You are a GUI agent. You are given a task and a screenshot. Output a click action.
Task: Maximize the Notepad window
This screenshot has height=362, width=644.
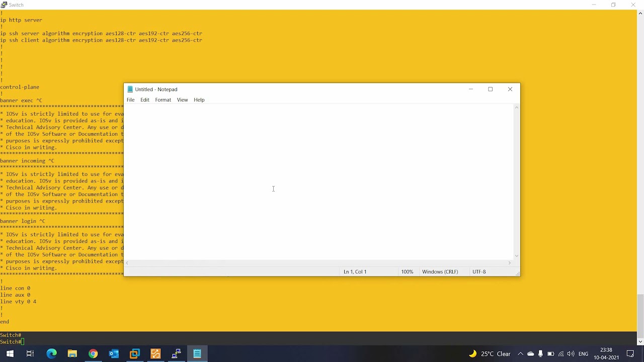(x=491, y=89)
